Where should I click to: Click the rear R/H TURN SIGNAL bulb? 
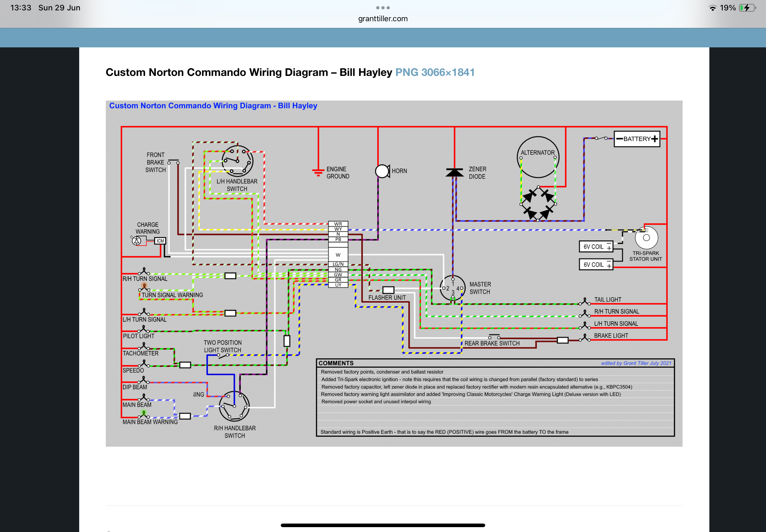click(x=585, y=314)
